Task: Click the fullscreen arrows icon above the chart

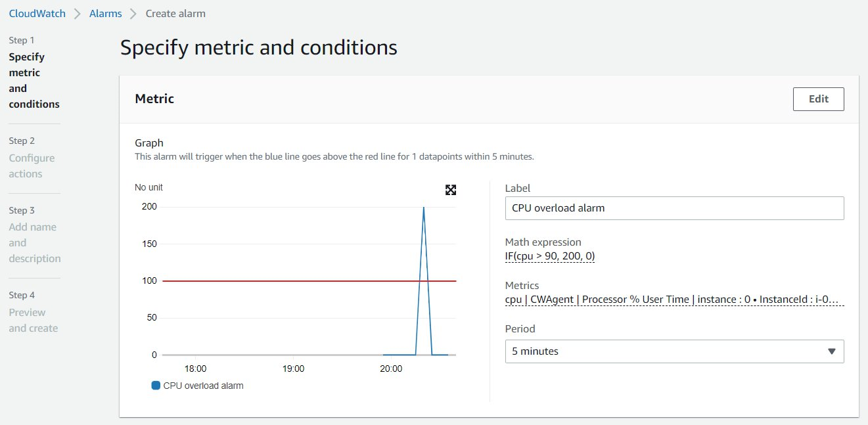Action: (x=451, y=190)
